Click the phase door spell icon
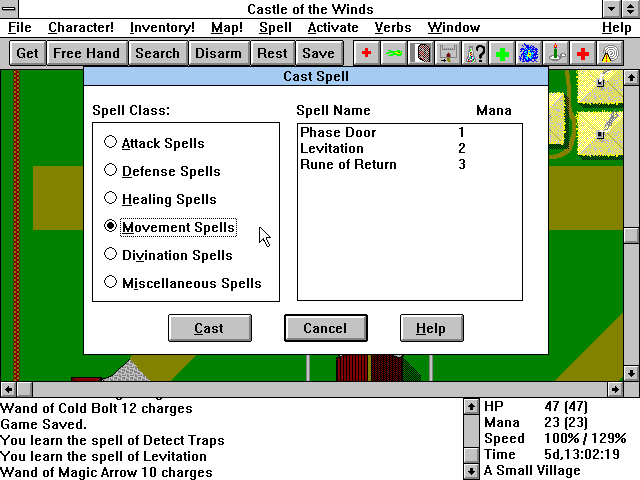 click(x=420, y=53)
